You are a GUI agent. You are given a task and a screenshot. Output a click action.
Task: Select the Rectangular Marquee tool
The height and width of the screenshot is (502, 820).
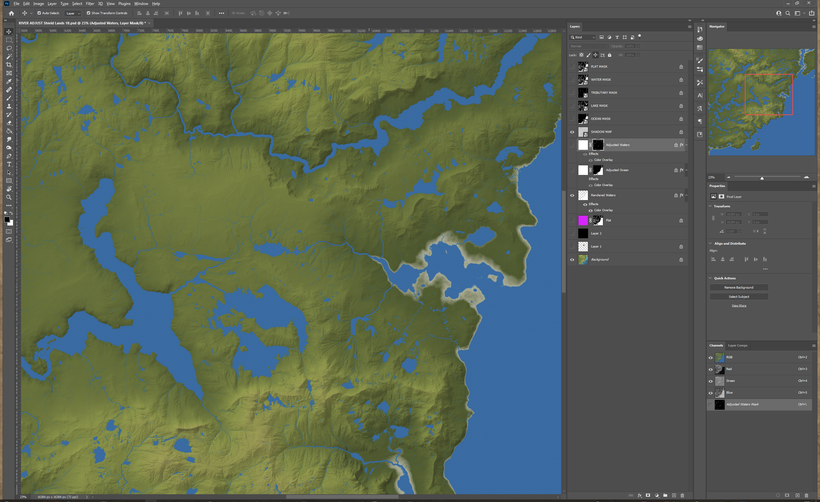tap(9, 40)
